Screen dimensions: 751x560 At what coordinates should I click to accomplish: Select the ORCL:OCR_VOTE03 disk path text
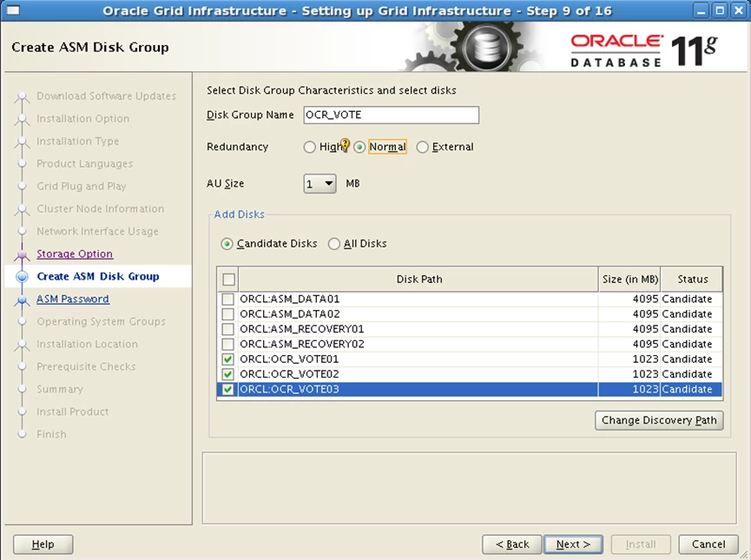289,390
